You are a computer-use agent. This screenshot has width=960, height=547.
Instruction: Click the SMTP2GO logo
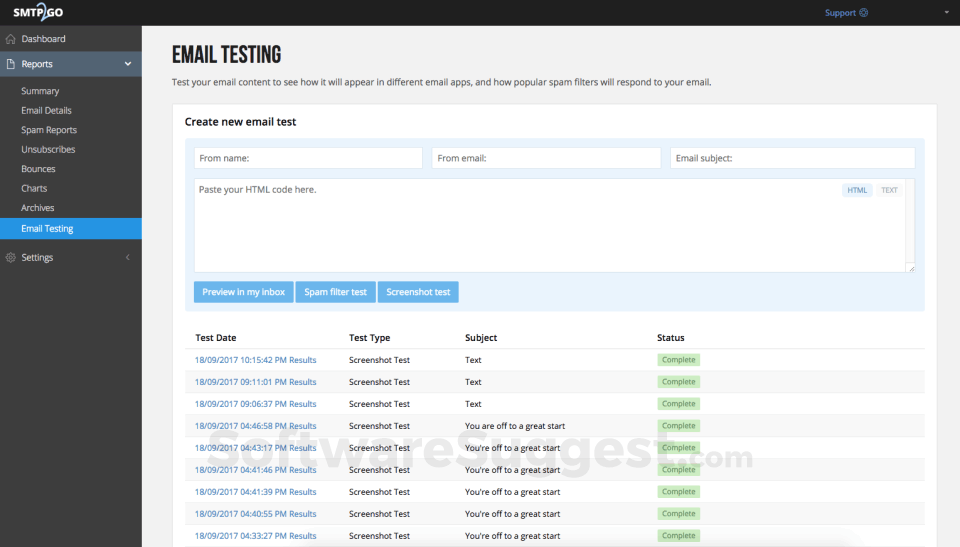tap(38, 12)
